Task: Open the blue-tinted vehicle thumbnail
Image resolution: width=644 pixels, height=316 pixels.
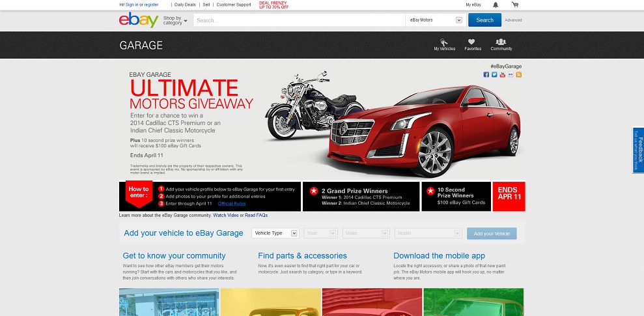Action: [x=169, y=302]
